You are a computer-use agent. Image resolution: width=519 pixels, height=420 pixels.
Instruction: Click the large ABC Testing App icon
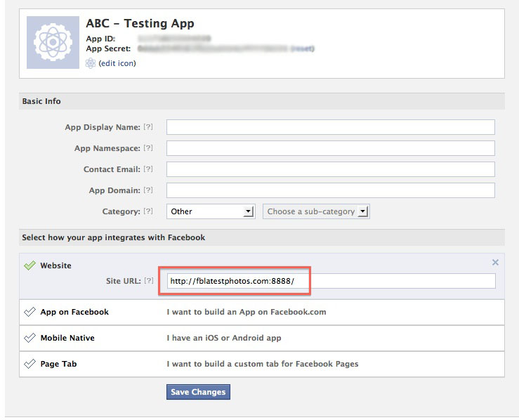pos(53,42)
